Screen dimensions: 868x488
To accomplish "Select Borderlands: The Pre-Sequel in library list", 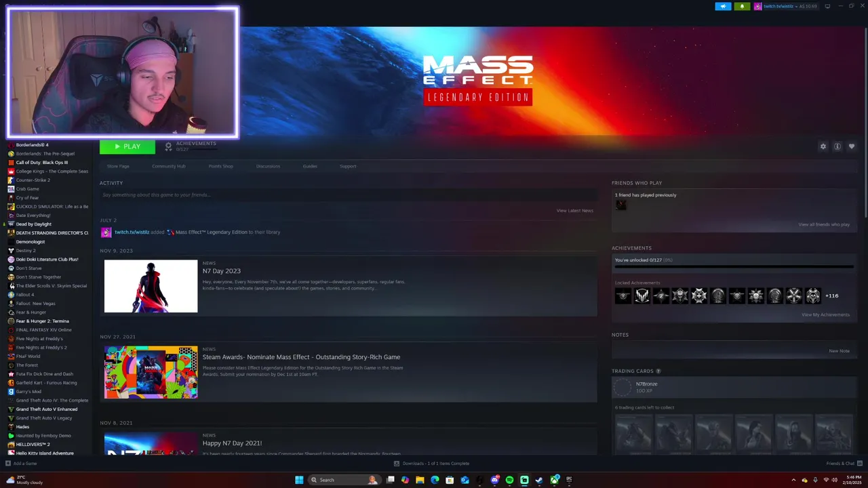I will pyautogui.click(x=45, y=154).
